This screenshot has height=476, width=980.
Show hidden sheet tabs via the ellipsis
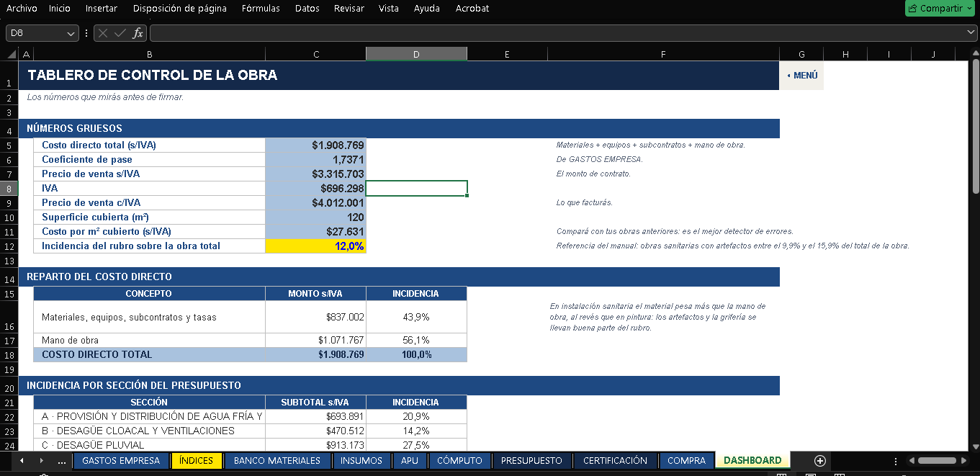(x=61, y=461)
